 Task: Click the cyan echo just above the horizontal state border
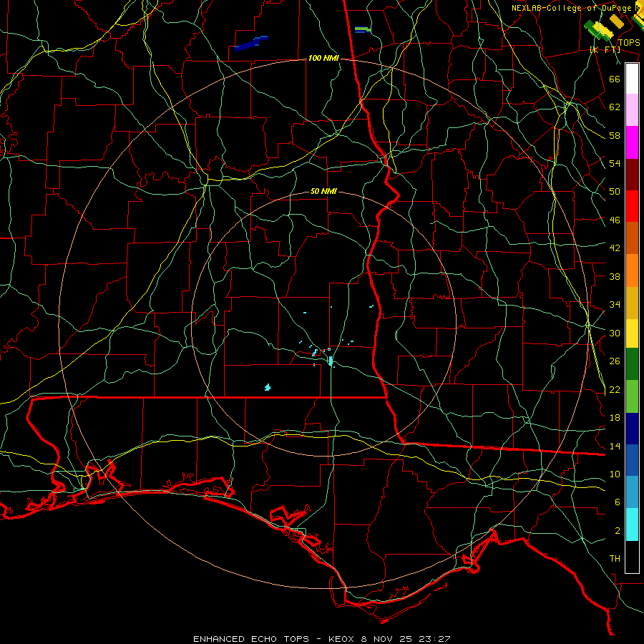click(x=268, y=387)
